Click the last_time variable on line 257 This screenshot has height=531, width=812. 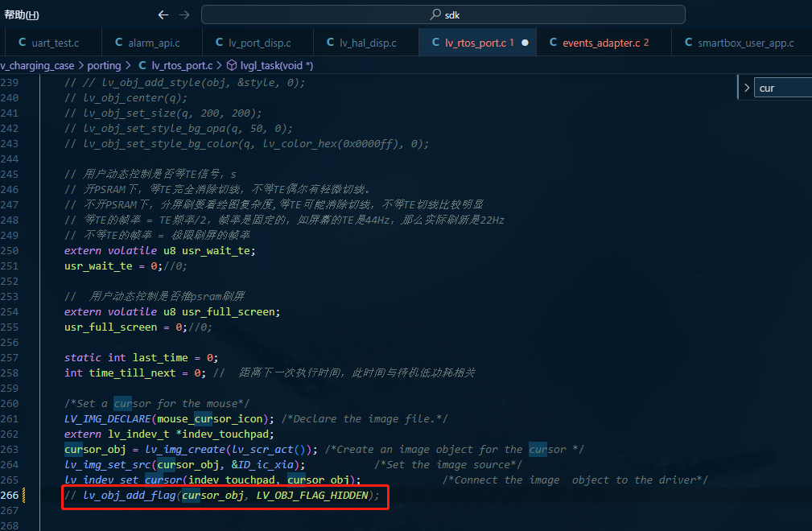(x=160, y=358)
